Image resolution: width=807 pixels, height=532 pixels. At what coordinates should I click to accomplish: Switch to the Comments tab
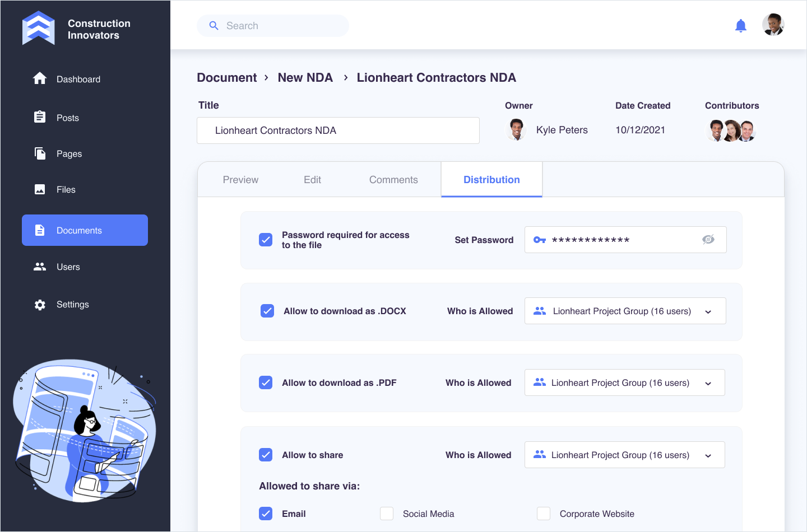tap(393, 180)
